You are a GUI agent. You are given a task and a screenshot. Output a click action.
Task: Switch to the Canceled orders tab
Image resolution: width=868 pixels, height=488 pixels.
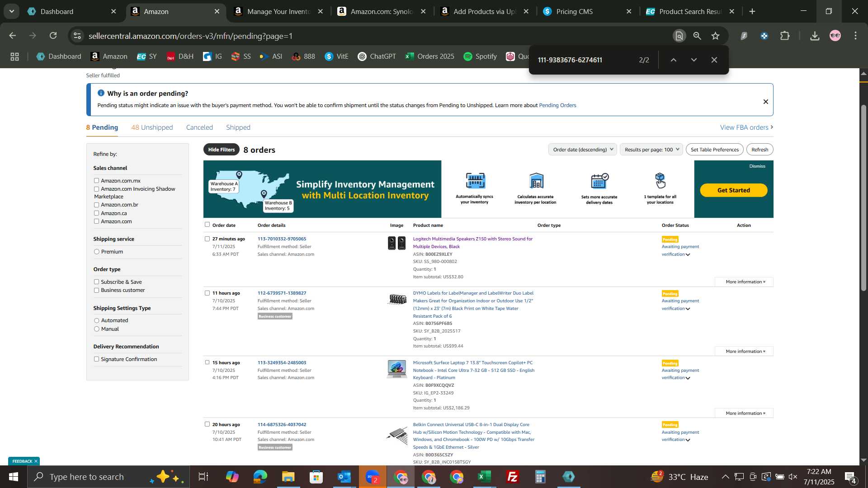pos(199,127)
